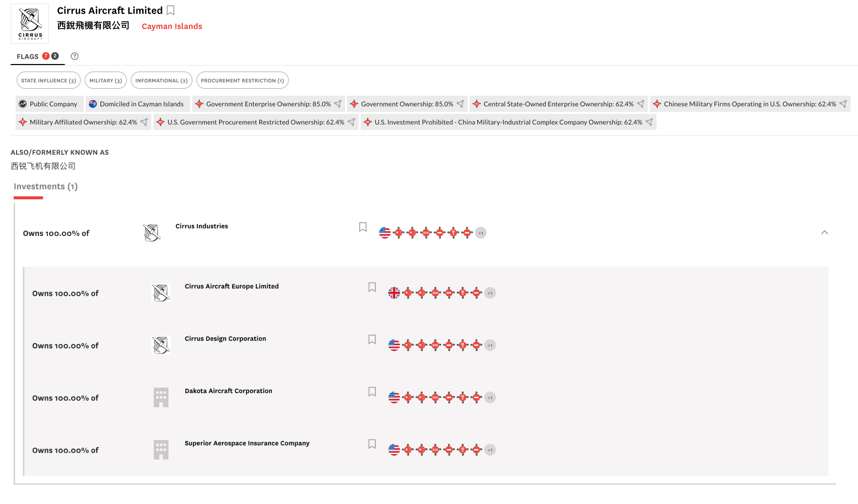858x504 pixels.
Task: Trace U.S. Investment Prohibited path arrow
Action: coord(650,122)
